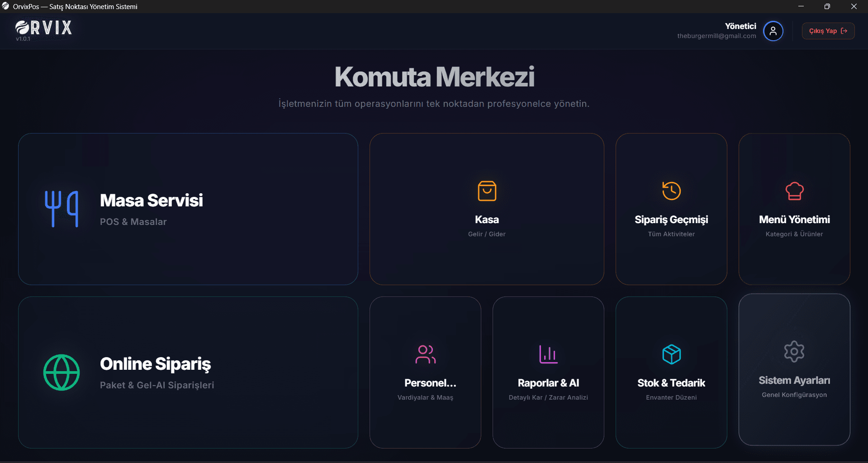Select the Raporlar & AI bar chart icon
This screenshot has height=463, width=868.
(548, 354)
